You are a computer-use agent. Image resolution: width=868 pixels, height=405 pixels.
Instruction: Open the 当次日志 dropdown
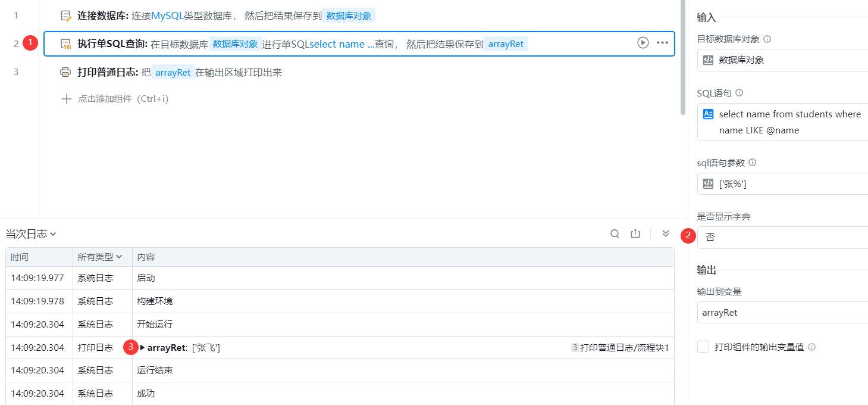point(31,234)
